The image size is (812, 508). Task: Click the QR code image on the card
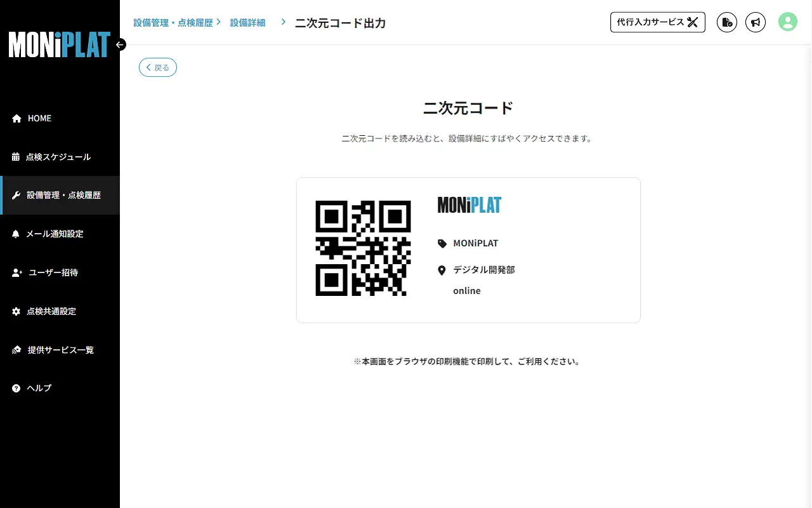[x=362, y=248]
